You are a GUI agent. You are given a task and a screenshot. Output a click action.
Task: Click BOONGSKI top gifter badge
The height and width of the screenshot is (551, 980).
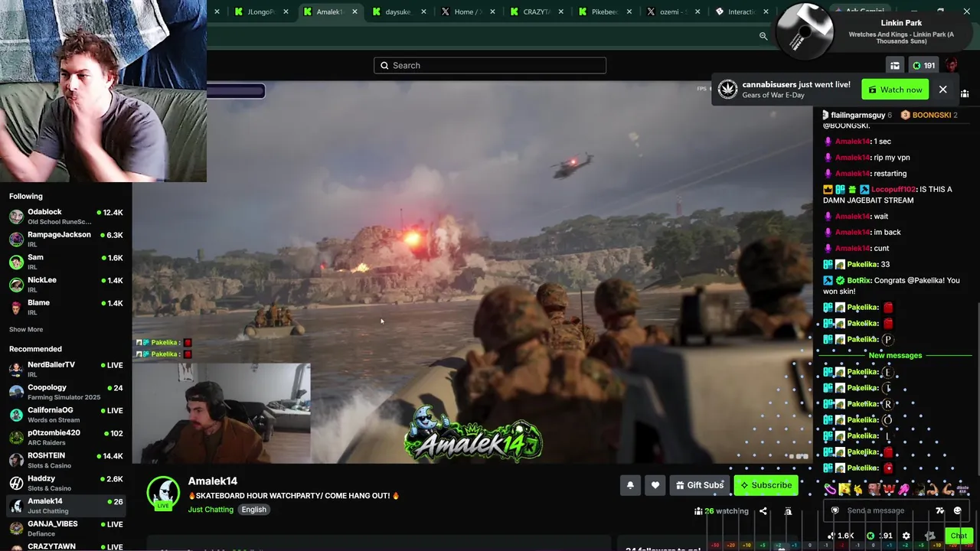(x=929, y=115)
